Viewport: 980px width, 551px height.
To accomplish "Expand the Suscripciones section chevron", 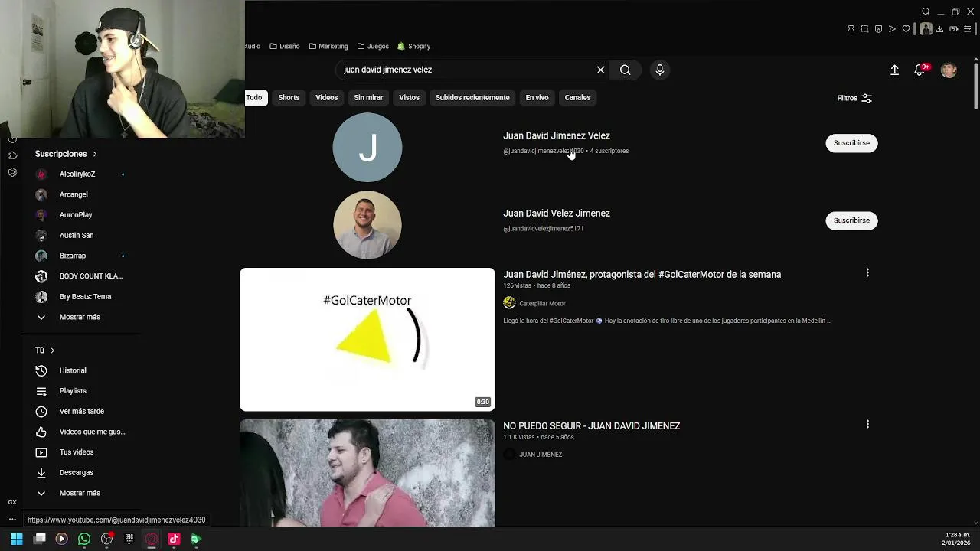I will click(x=95, y=154).
